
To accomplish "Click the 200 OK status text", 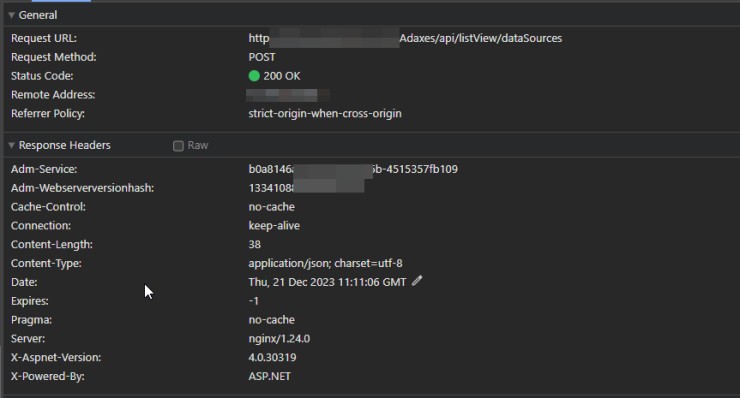I will (x=282, y=76).
